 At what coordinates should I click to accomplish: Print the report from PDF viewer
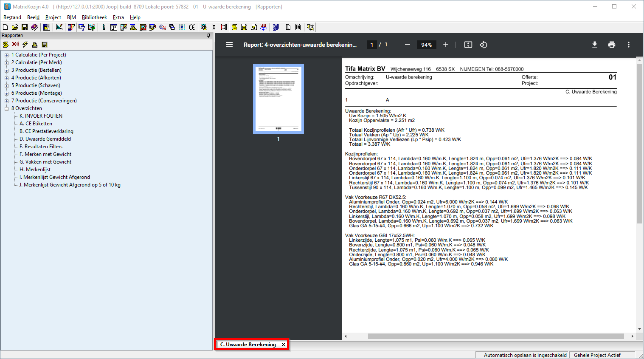tap(611, 45)
